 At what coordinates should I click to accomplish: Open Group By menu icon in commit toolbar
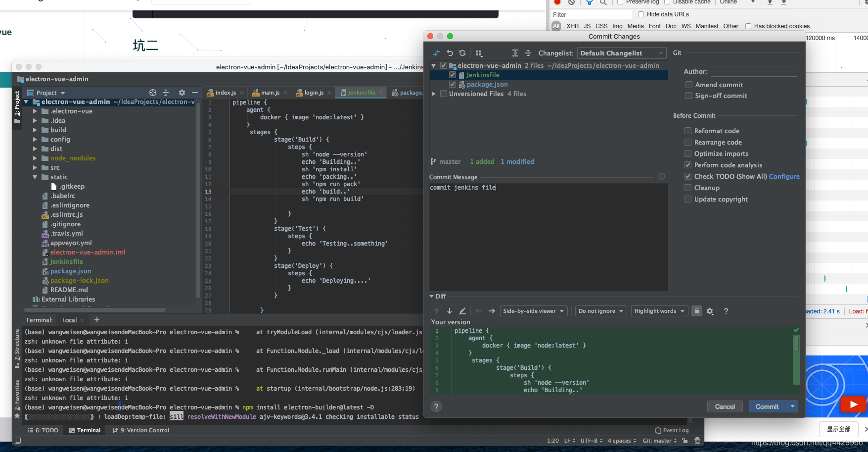coord(479,53)
